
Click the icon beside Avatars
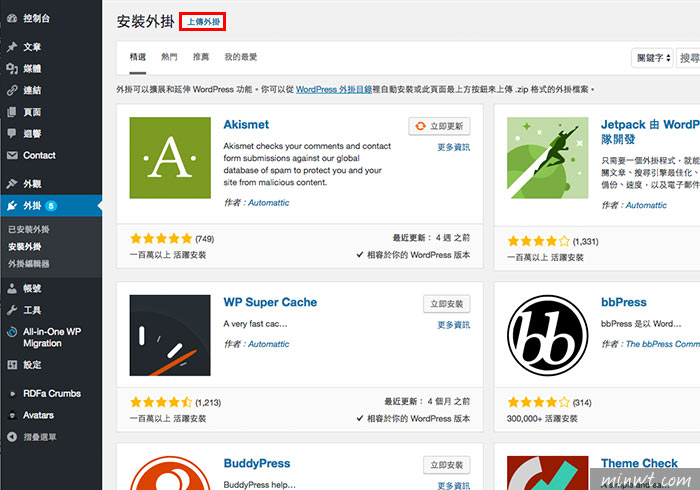pyautogui.click(x=12, y=415)
